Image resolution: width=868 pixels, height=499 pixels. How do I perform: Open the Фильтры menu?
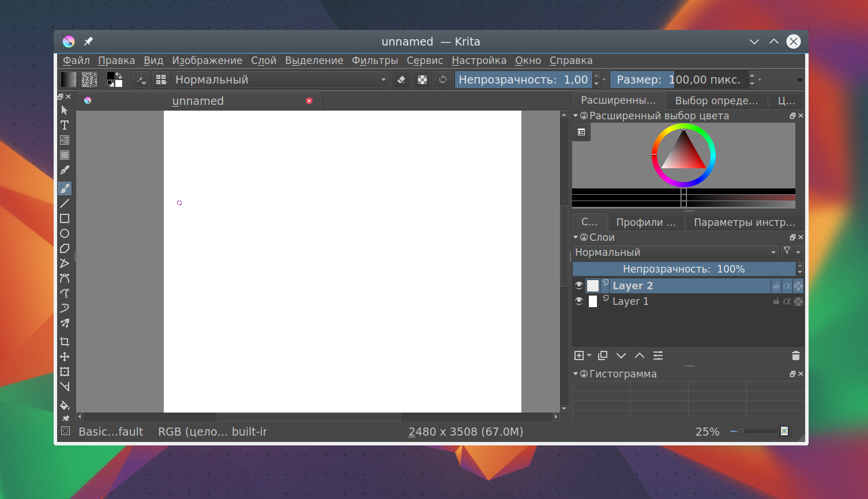coord(375,61)
